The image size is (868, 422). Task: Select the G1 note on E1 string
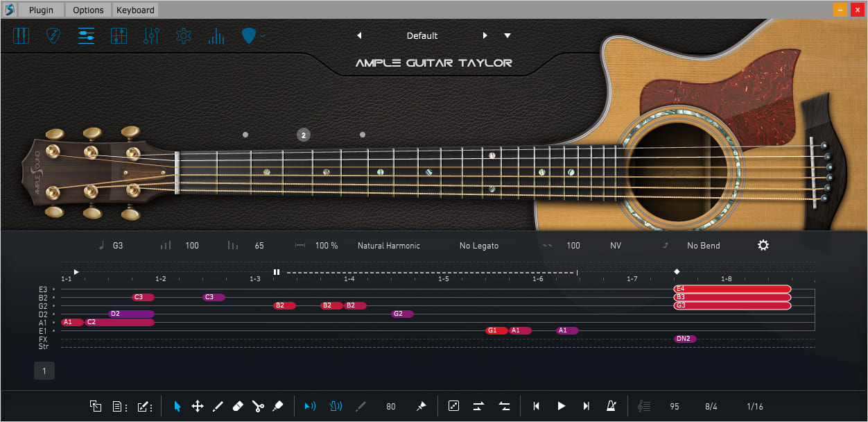496,330
